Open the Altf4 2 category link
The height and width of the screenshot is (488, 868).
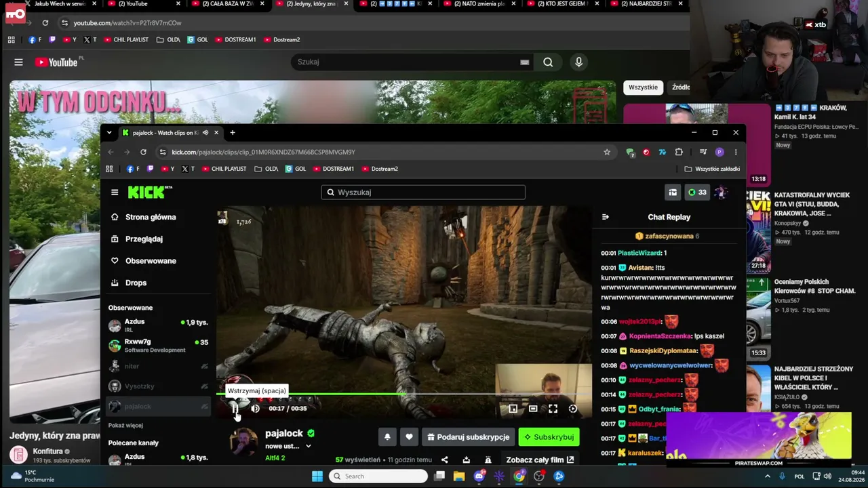[x=275, y=458]
